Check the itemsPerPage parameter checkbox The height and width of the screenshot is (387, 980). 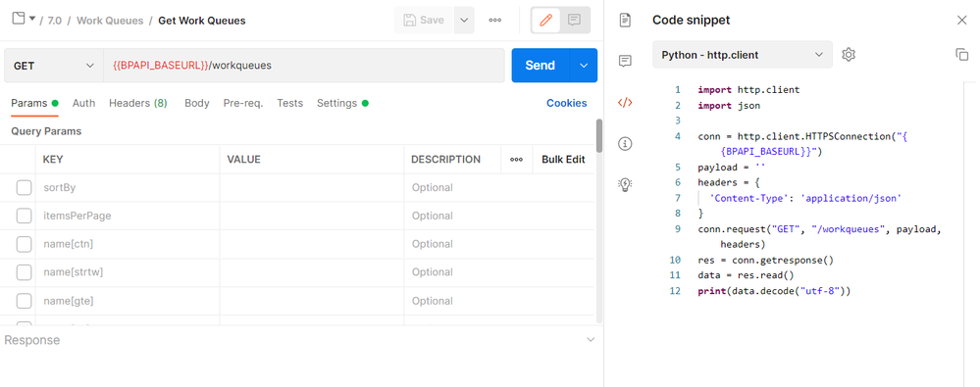(x=24, y=216)
